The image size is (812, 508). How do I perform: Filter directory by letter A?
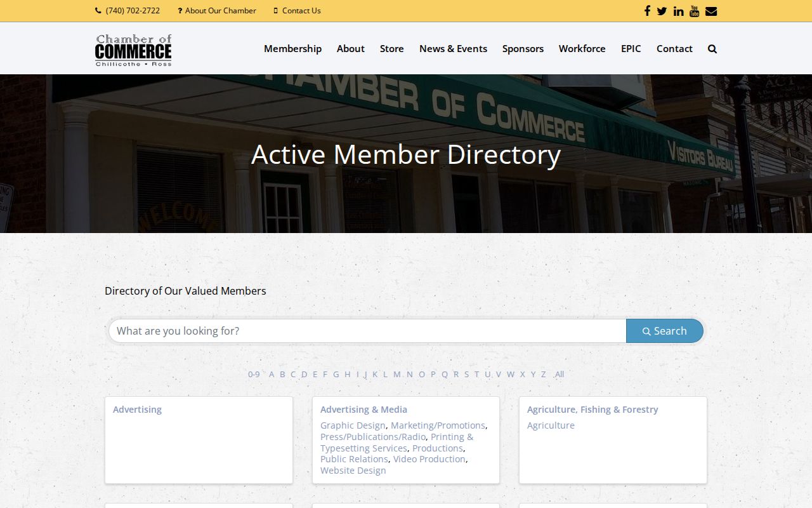(x=272, y=374)
